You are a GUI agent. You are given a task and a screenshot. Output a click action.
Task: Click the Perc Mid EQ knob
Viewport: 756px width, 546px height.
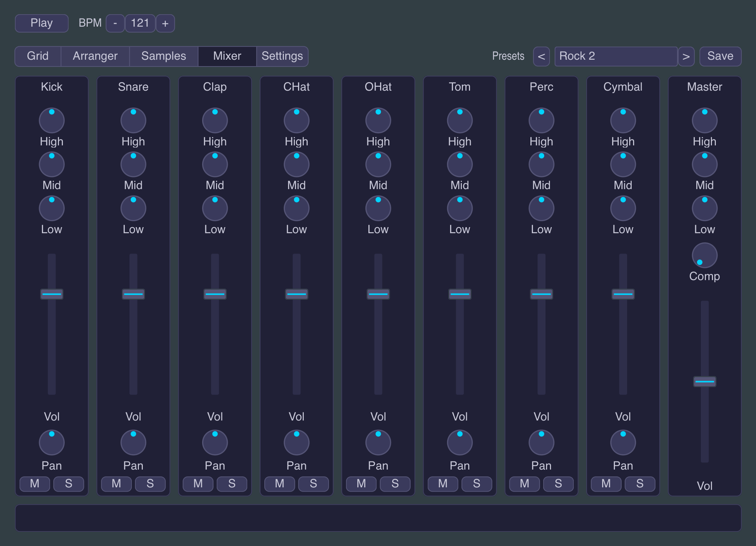coord(541,164)
